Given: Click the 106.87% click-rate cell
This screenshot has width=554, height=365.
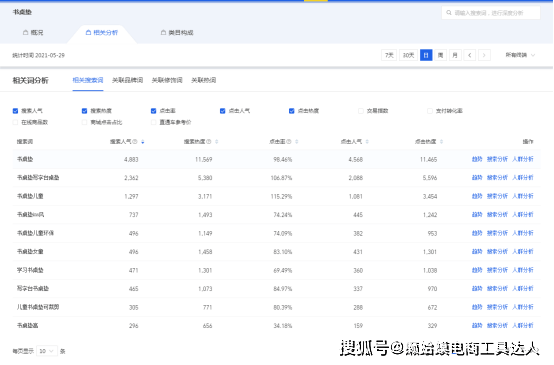Looking at the screenshot, I should [281, 178].
